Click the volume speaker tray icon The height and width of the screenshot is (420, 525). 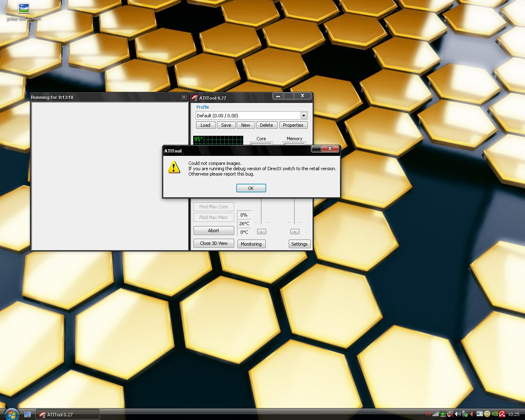(458, 414)
